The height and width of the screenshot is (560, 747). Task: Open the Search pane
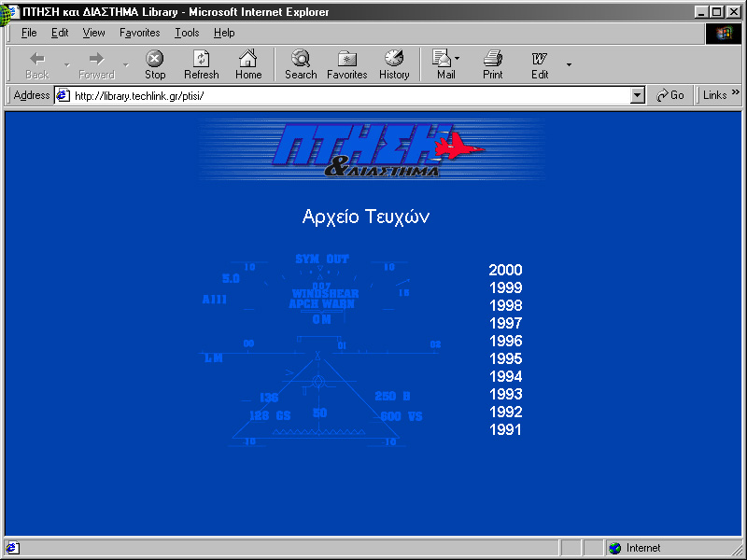pyautogui.click(x=301, y=64)
